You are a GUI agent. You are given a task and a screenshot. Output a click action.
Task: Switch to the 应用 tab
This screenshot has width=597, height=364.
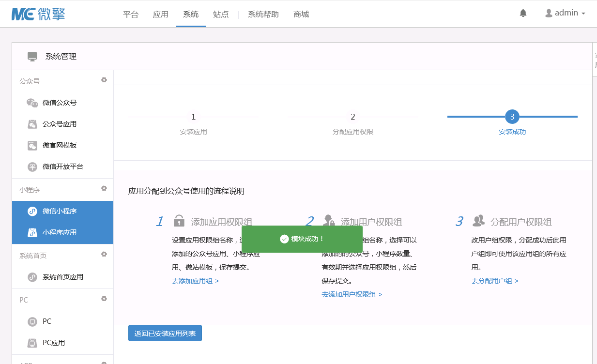tap(161, 14)
